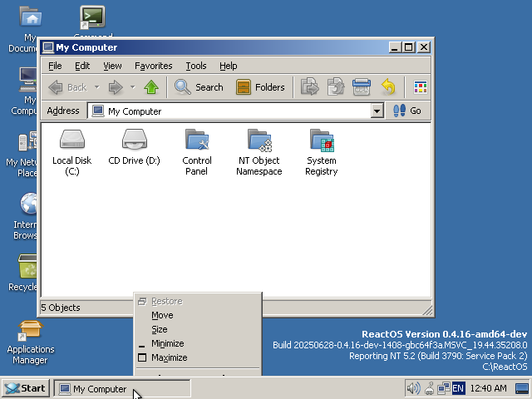532x399 pixels.
Task: Go up one level with green arrow
Action: [x=151, y=87]
